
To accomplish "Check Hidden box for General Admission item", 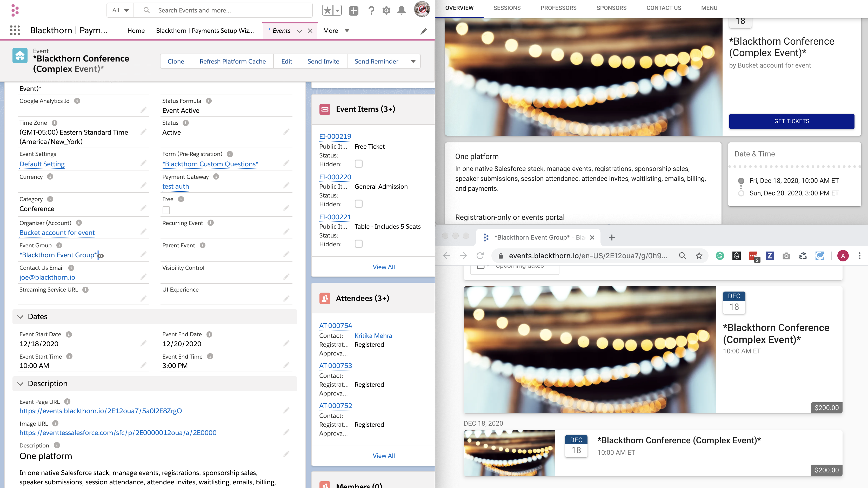I will click(358, 204).
